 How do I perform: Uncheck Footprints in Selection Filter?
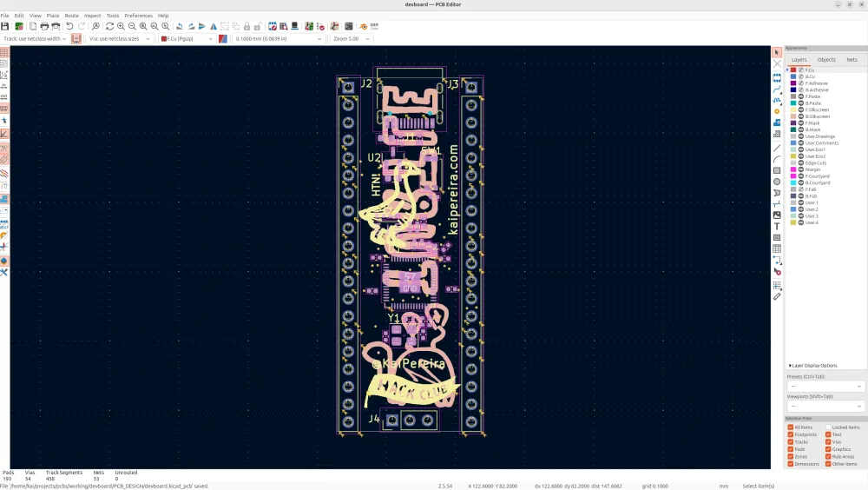coord(791,434)
